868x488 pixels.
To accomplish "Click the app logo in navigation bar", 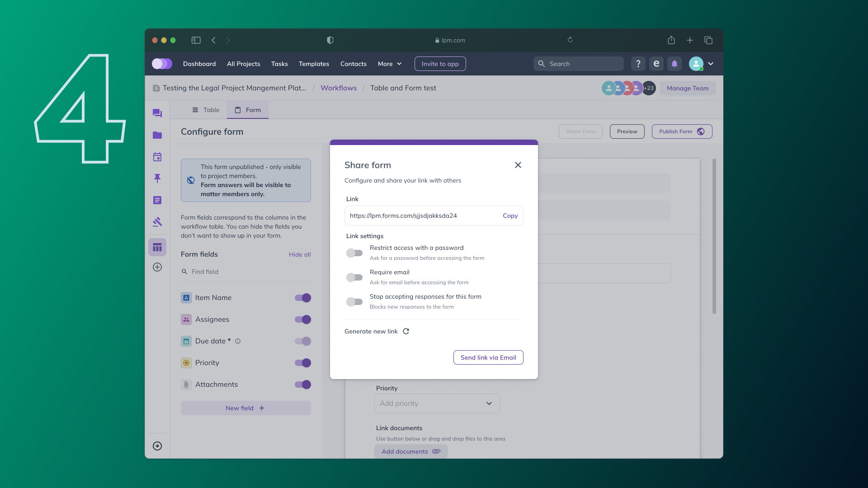I will pyautogui.click(x=162, y=64).
